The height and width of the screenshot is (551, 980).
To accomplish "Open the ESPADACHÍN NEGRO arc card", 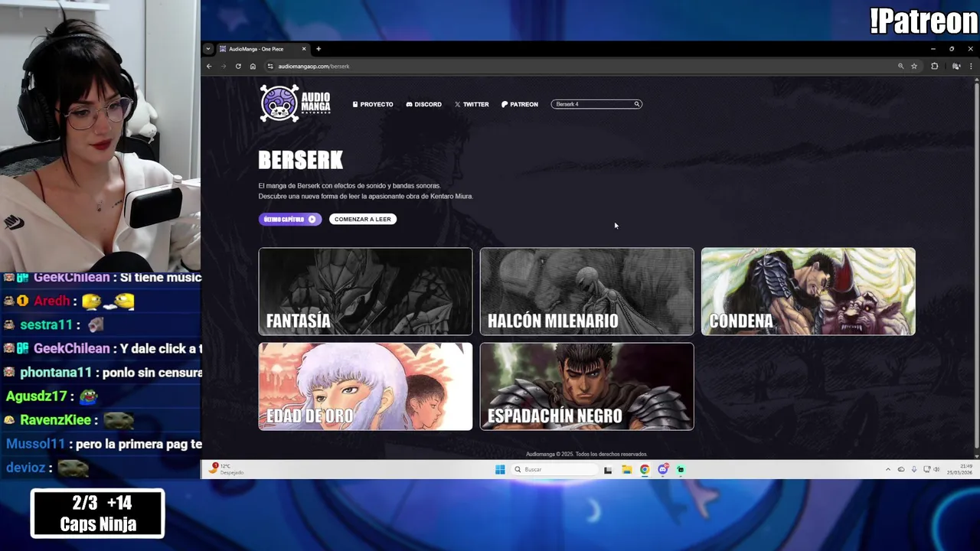I will point(586,386).
